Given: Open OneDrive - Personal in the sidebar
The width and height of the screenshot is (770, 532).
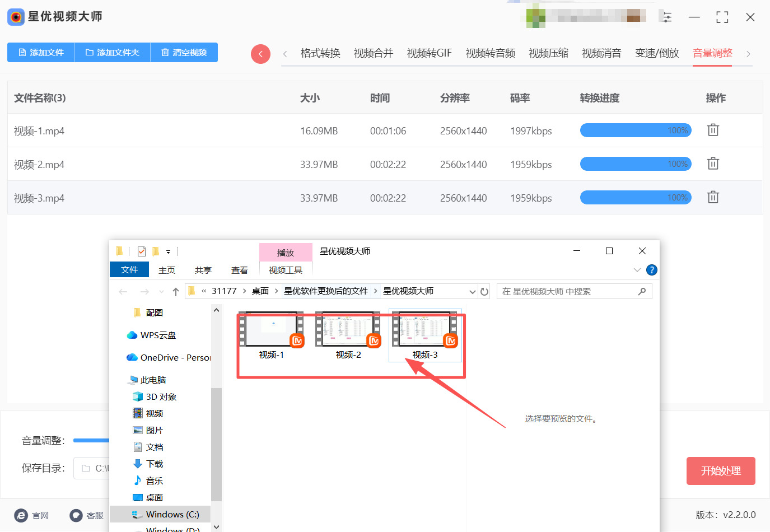Looking at the screenshot, I should 168,357.
